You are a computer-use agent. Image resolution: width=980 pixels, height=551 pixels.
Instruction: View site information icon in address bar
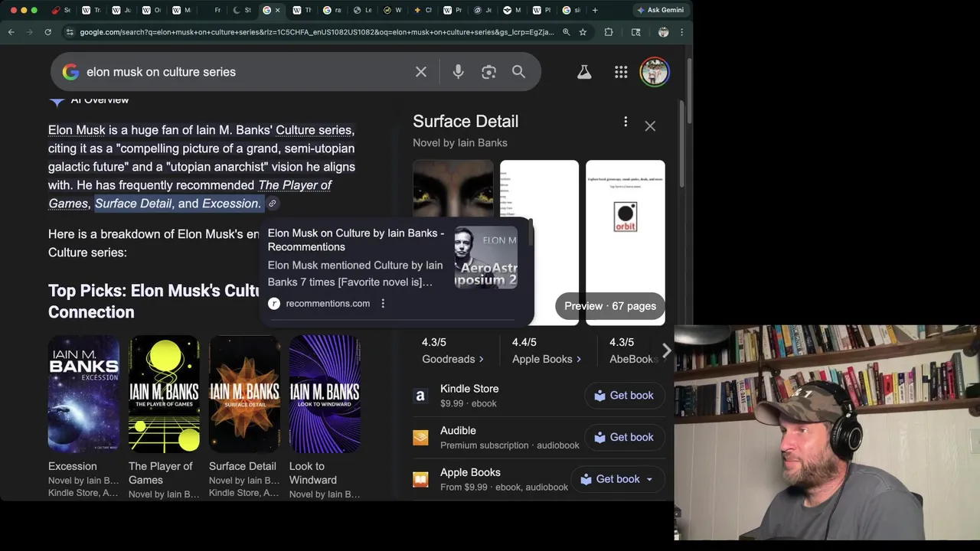pyautogui.click(x=70, y=32)
